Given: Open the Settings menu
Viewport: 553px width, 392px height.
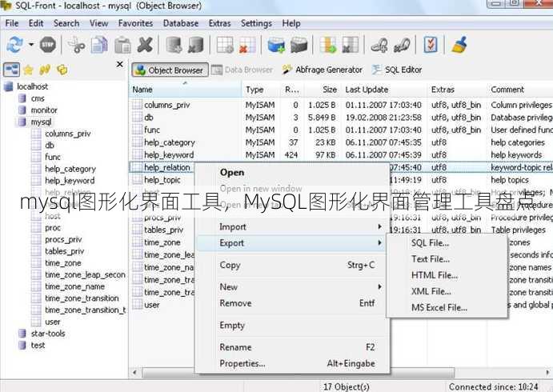Looking at the screenshot, I should click(x=256, y=23).
